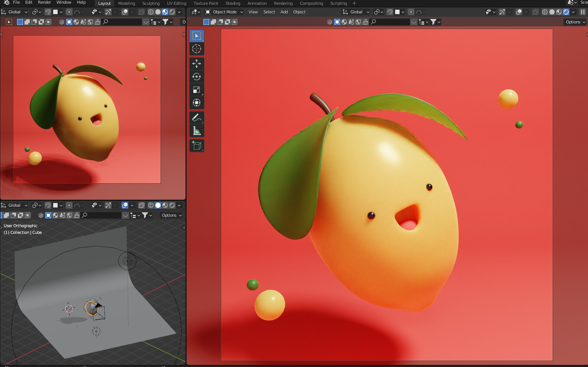Select the Transform tool icon

(x=196, y=103)
